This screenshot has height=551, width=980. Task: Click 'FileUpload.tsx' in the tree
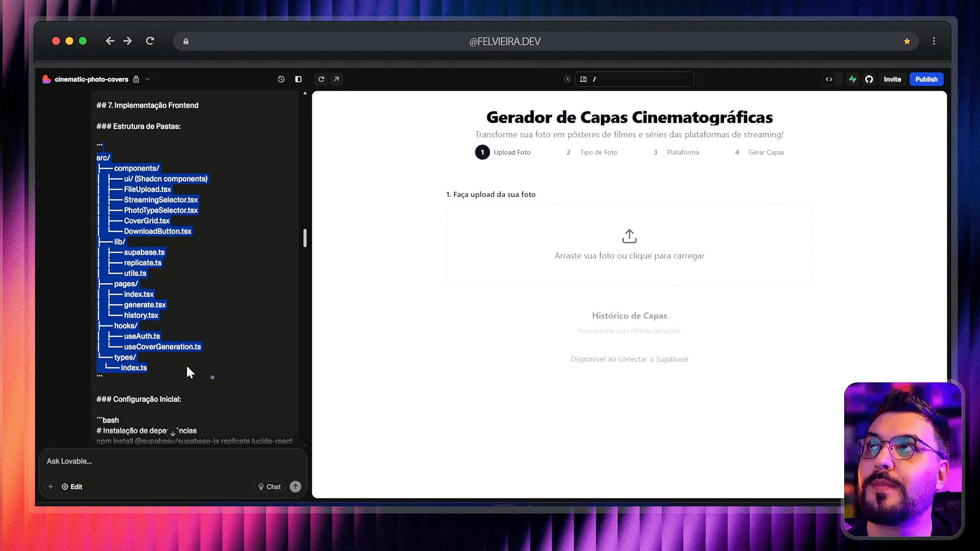(x=147, y=189)
